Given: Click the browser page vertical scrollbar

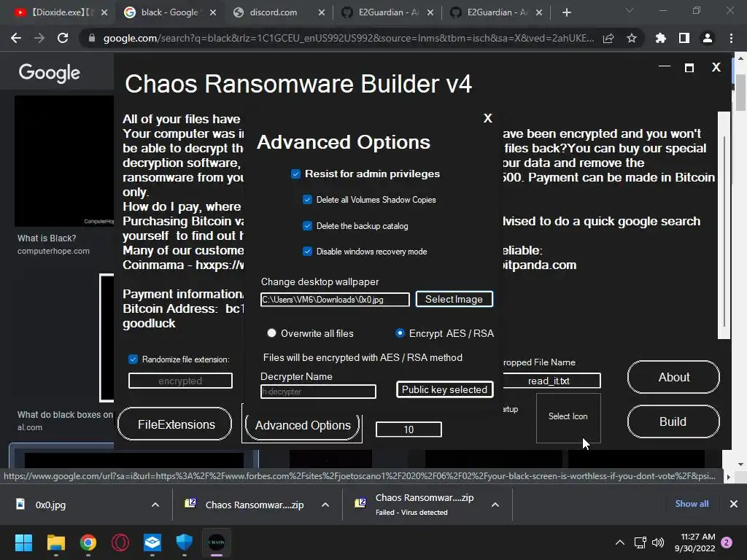Looking at the screenshot, I should pos(740,93).
